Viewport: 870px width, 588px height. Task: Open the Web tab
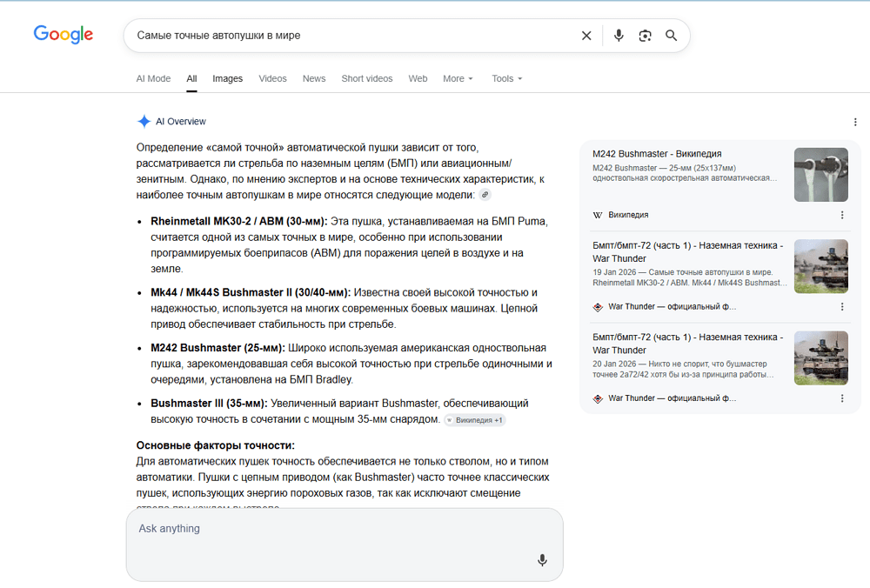(418, 79)
